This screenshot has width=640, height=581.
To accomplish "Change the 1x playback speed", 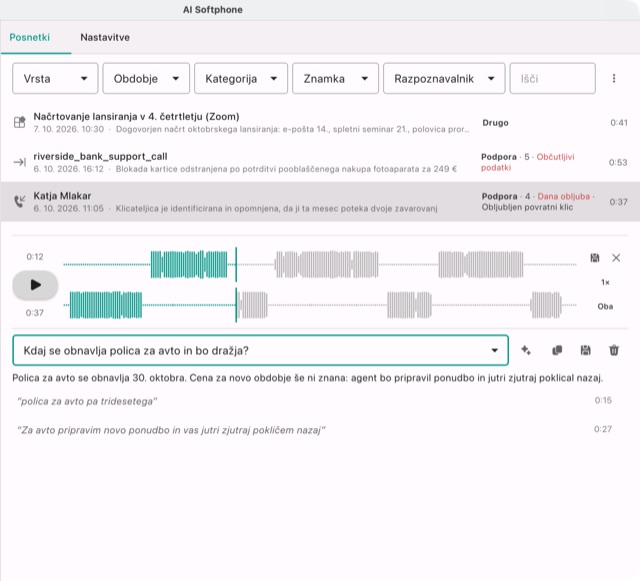I will coord(605,282).
